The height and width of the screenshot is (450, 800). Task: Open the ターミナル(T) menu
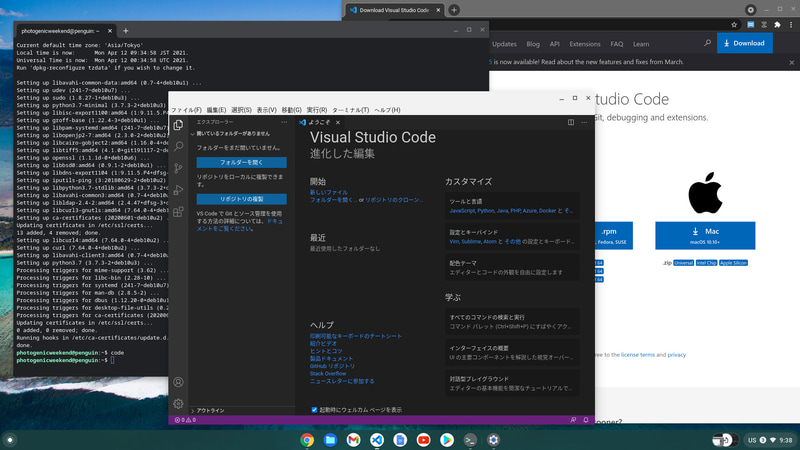(351, 110)
